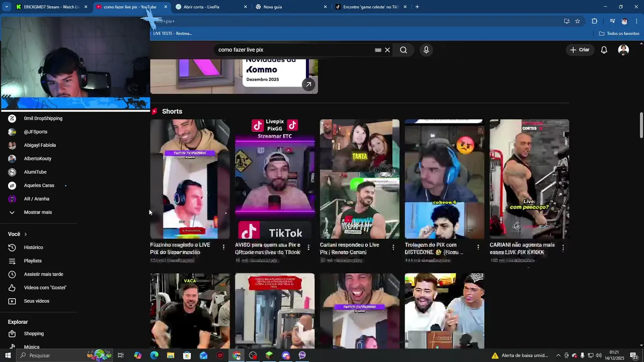
Task: Bookmark this page with the star icon
Action: (x=578, y=21)
